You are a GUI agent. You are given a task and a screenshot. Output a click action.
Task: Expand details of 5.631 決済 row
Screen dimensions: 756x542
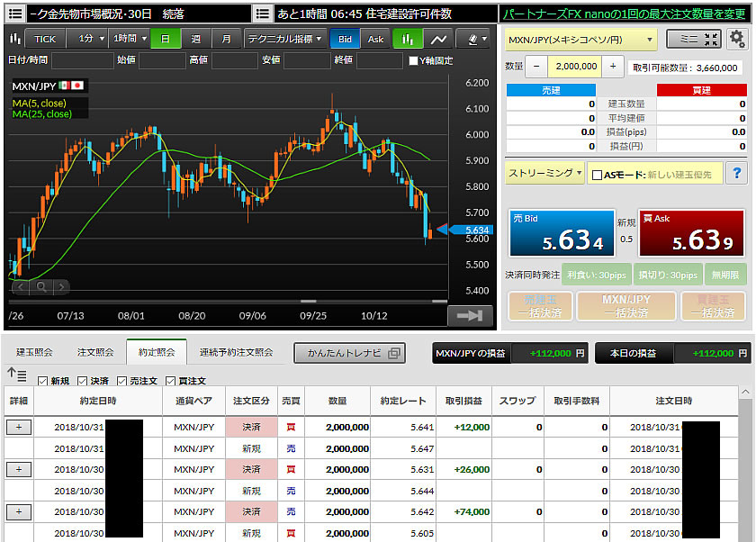19,469
